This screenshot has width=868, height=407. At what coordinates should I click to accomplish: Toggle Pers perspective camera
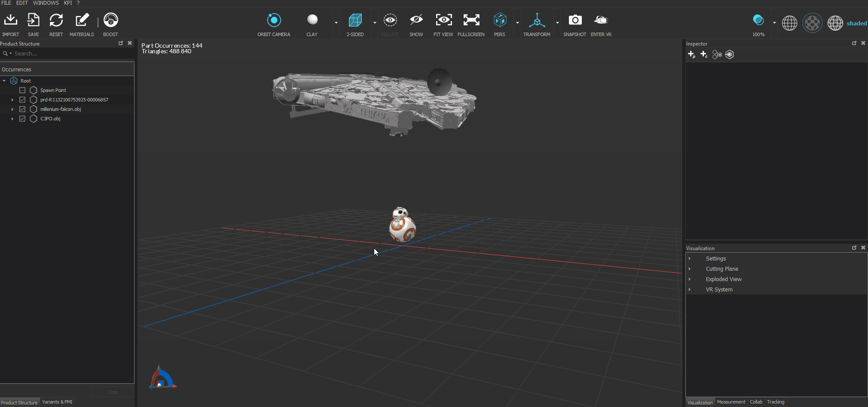(500, 20)
